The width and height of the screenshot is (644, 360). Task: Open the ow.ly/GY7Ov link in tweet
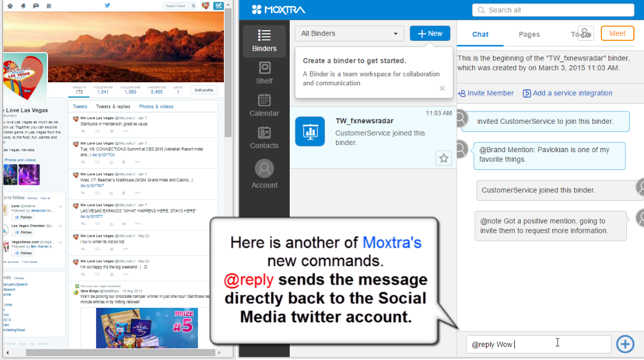[x=103, y=155]
